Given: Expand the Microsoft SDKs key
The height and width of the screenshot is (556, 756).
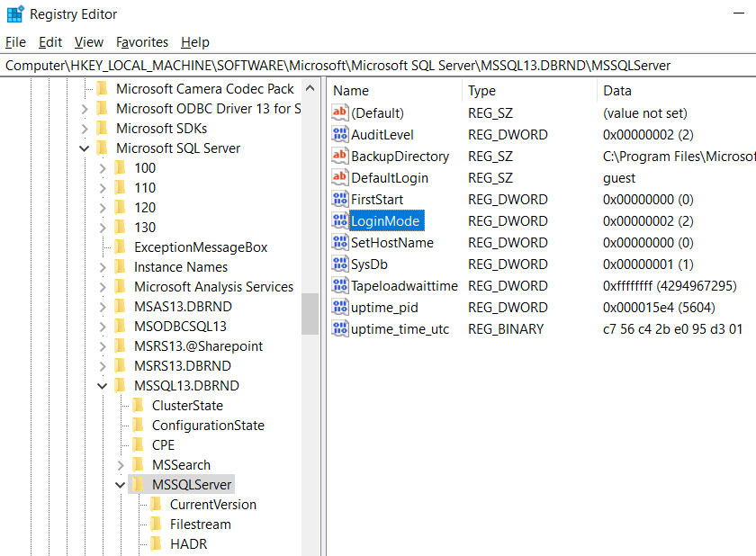Looking at the screenshot, I should point(85,129).
